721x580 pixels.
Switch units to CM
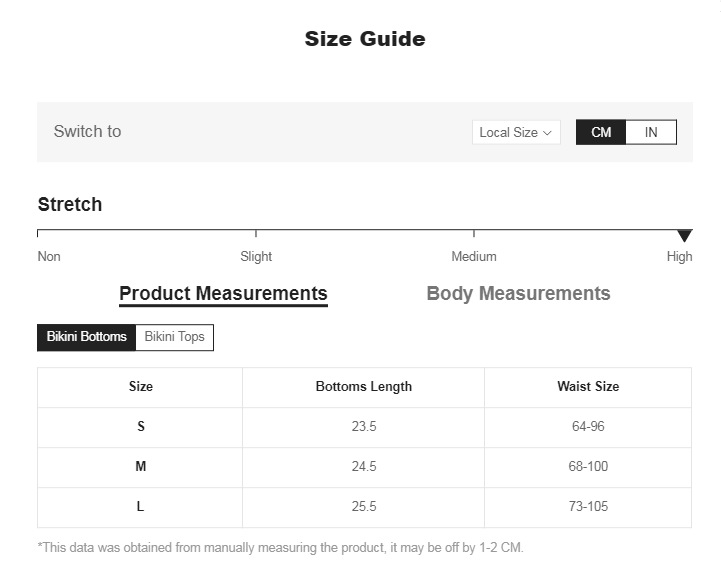pyautogui.click(x=601, y=132)
